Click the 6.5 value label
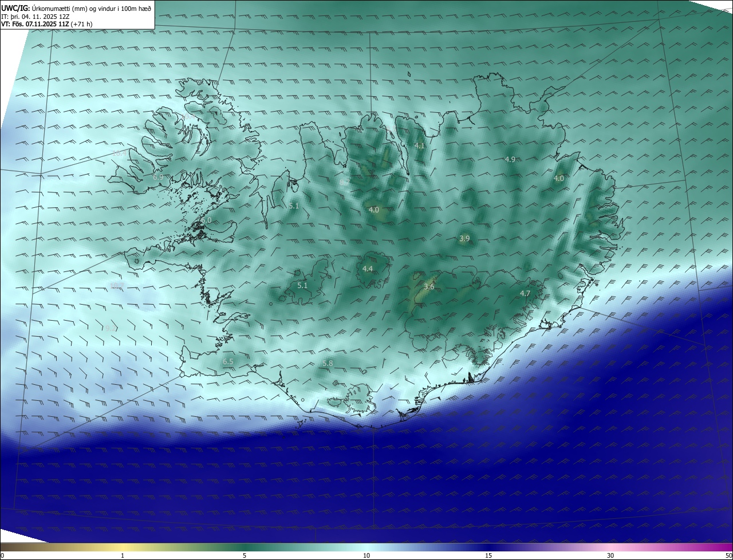 [228, 362]
